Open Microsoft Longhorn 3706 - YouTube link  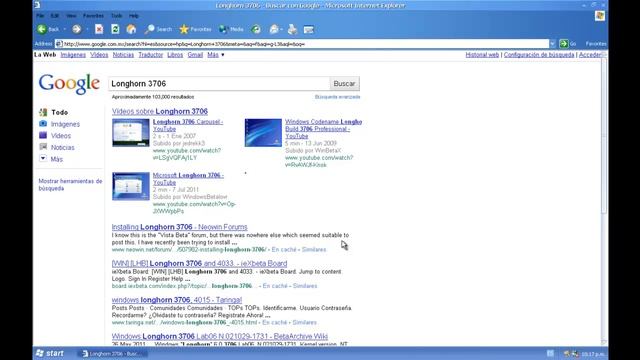(x=188, y=179)
